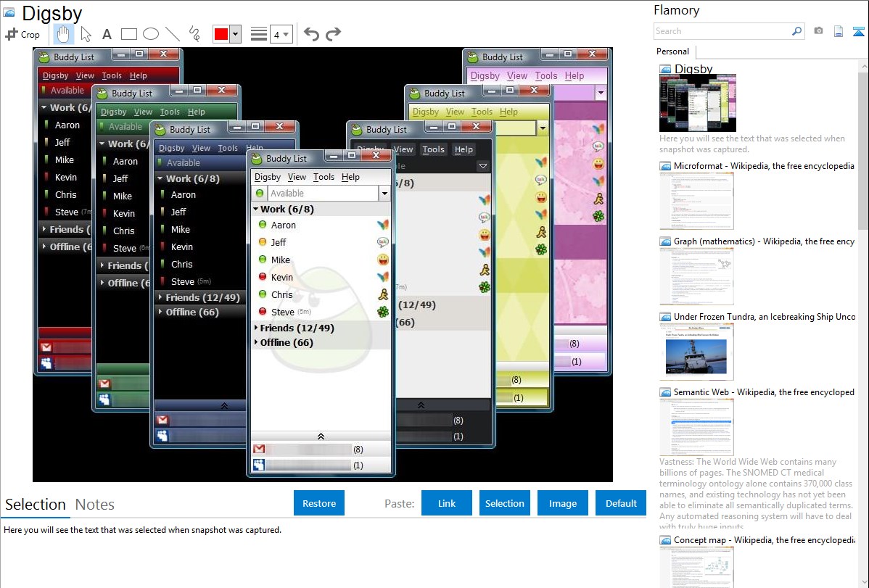Select the text annotation tool A

coord(107,34)
